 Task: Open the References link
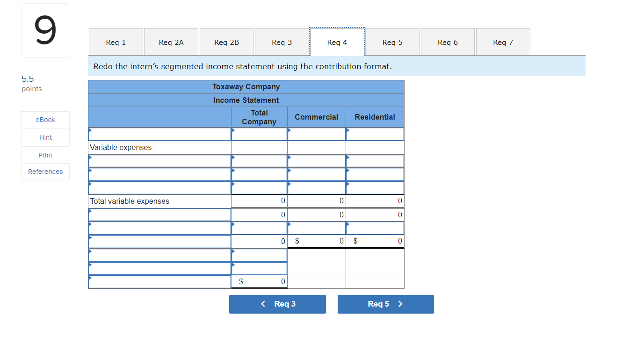[x=45, y=172]
